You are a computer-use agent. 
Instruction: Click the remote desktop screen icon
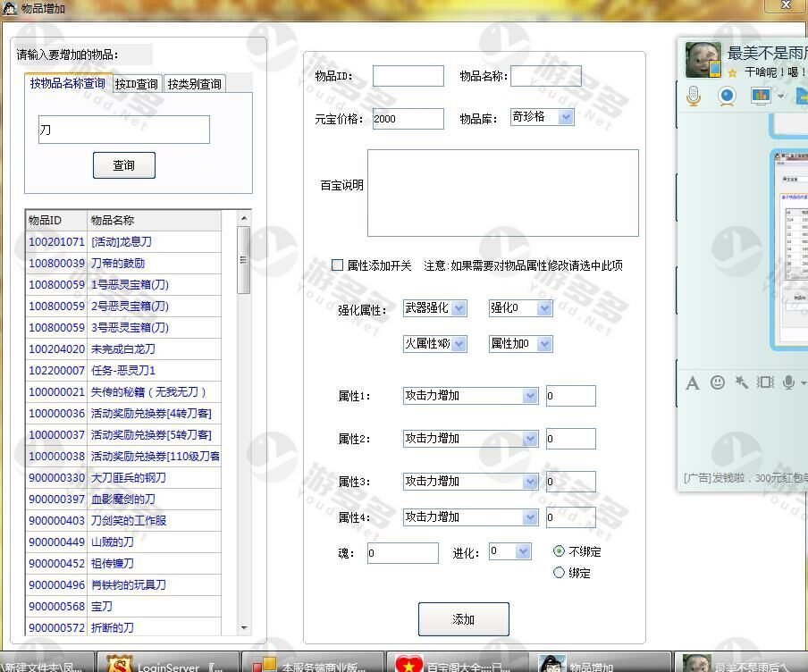(761, 96)
